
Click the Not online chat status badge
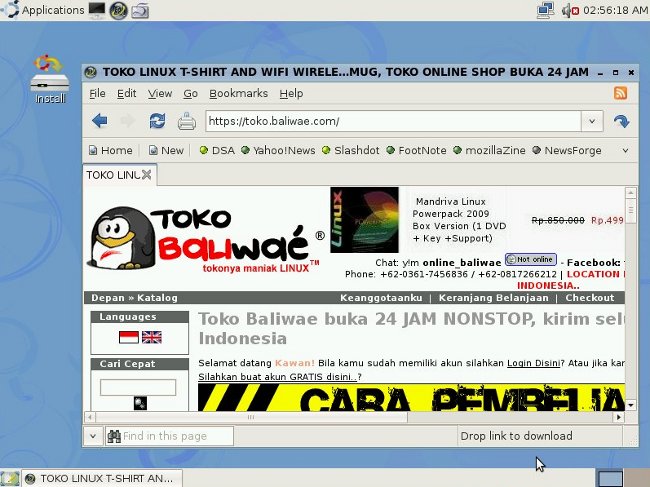pyautogui.click(x=531, y=259)
